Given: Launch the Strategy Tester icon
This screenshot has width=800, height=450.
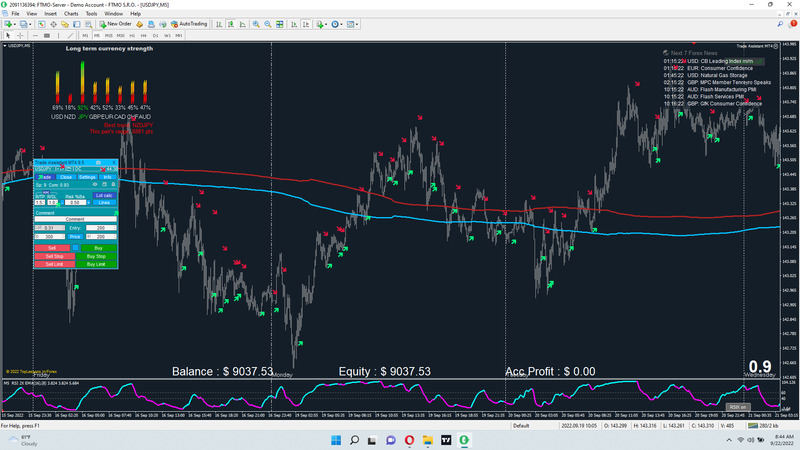Looking at the screenshot, I should (88, 24).
